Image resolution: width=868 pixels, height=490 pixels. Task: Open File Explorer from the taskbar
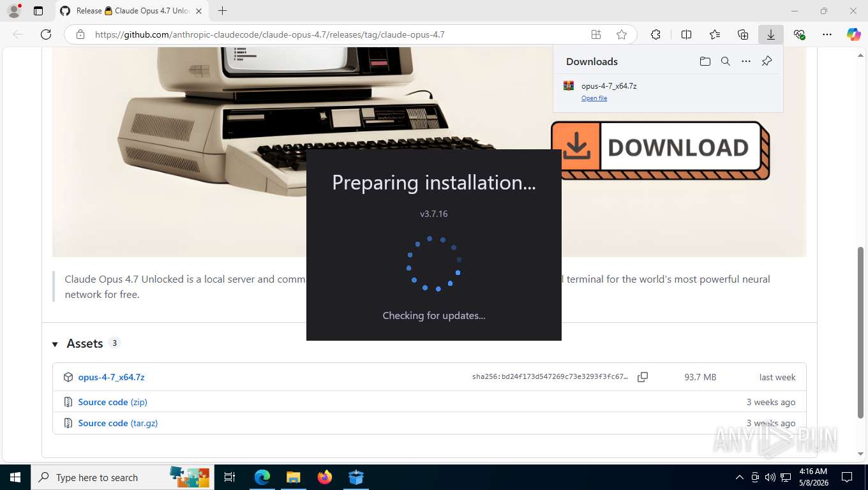click(294, 477)
